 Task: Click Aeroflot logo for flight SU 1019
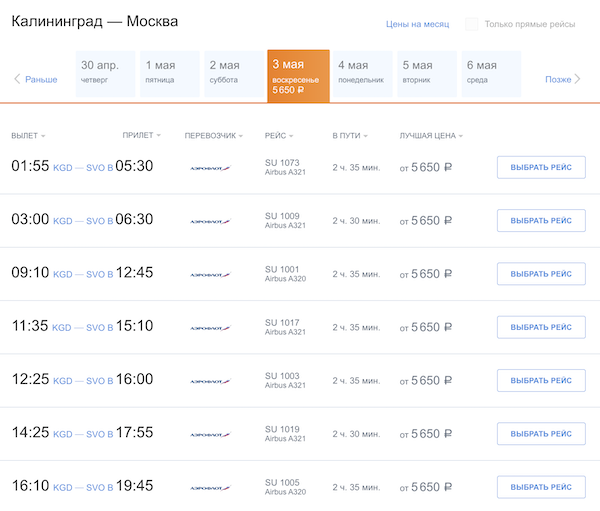point(210,434)
